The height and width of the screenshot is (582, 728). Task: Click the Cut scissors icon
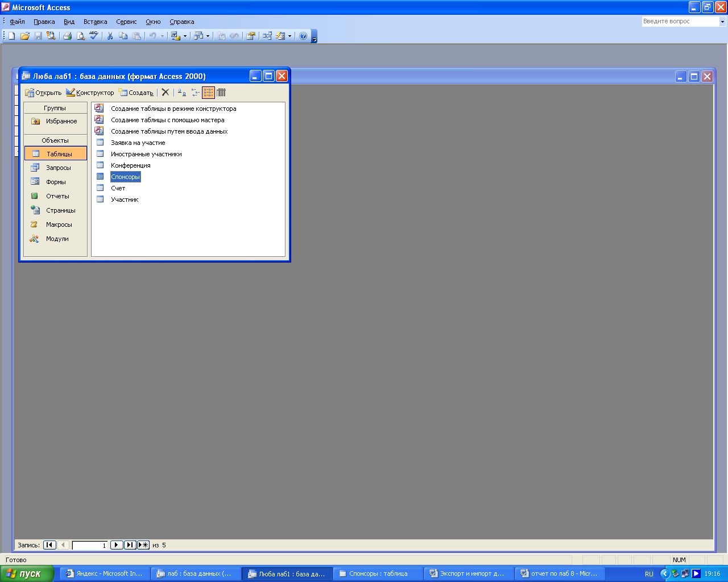tap(110, 36)
